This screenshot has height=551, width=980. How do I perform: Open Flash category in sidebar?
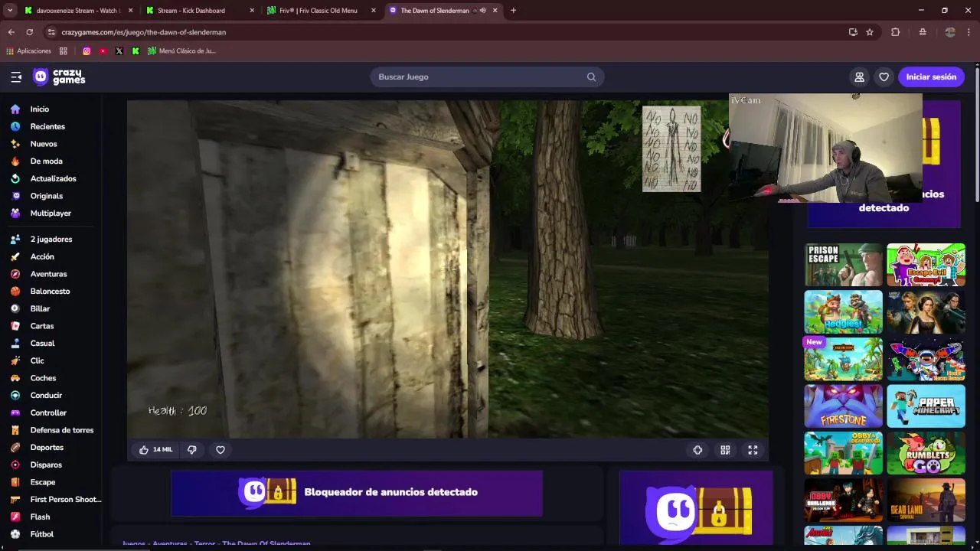pos(40,517)
